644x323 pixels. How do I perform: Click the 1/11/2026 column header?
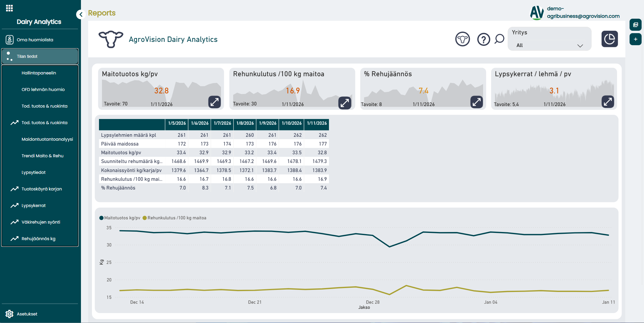pos(317,123)
